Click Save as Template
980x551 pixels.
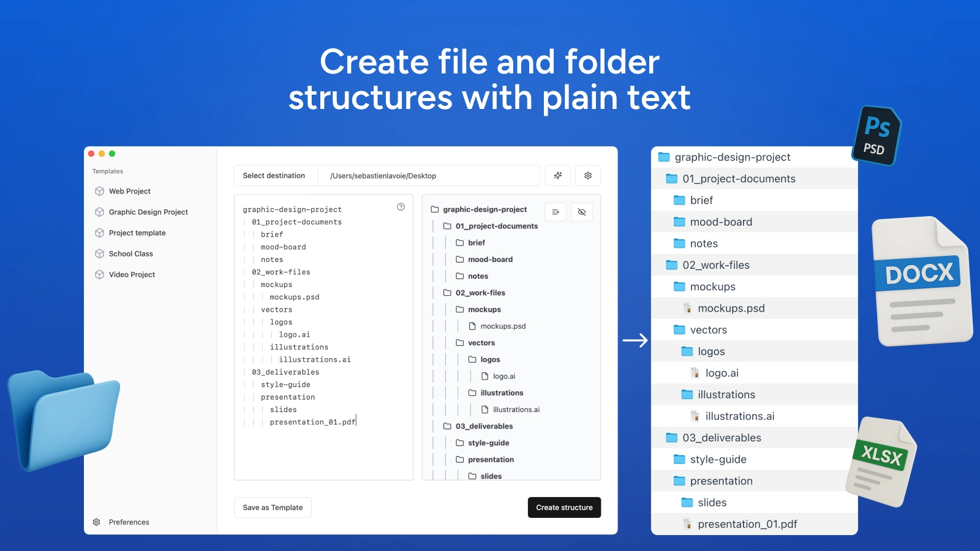pyautogui.click(x=273, y=507)
